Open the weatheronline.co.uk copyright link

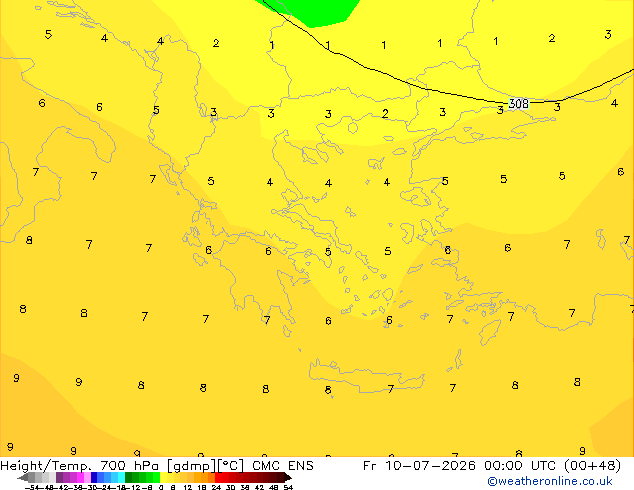(x=550, y=481)
